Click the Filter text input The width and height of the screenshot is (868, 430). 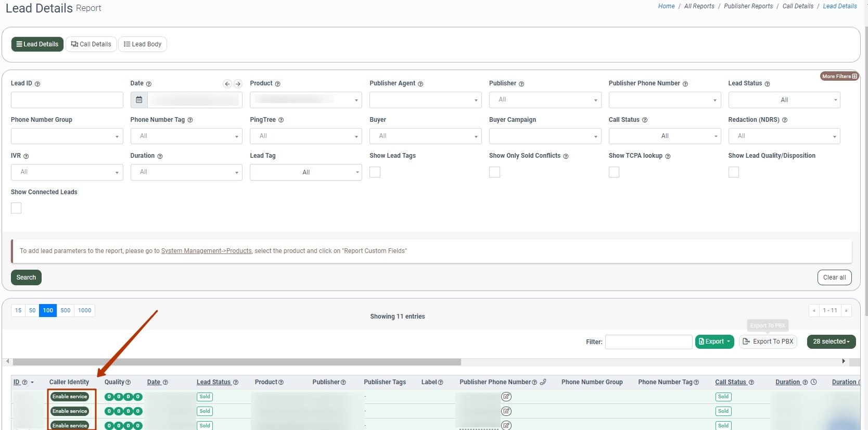[x=648, y=342]
